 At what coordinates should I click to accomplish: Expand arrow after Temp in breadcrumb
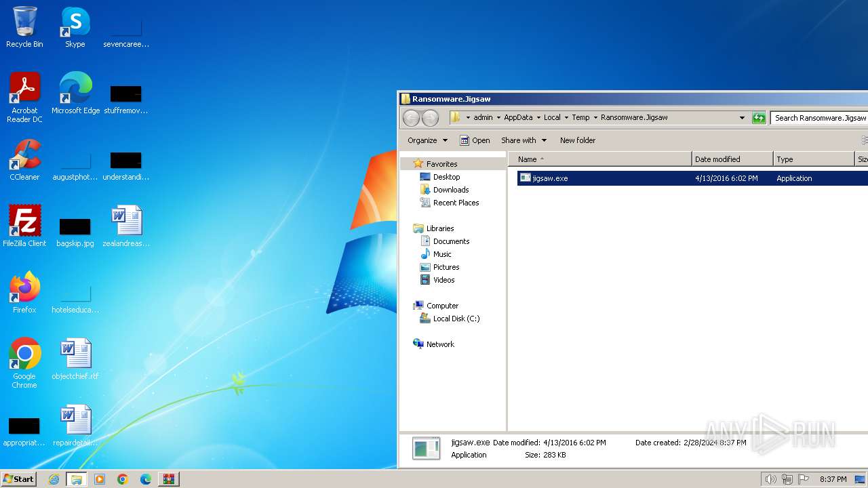pyautogui.click(x=595, y=118)
